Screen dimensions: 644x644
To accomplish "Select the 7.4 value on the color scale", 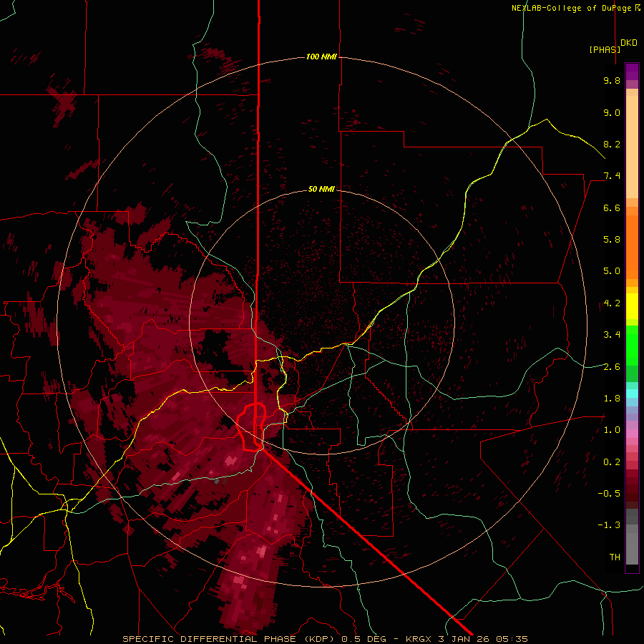I will [612, 176].
